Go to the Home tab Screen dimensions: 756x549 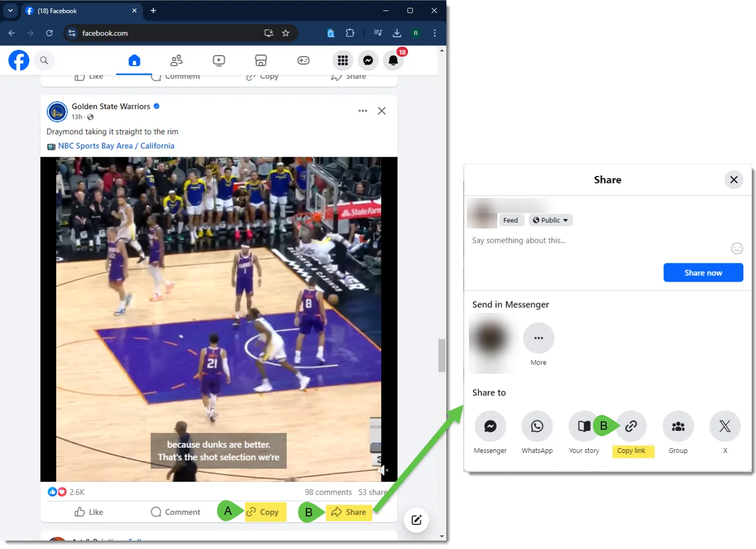pos(134,60)
